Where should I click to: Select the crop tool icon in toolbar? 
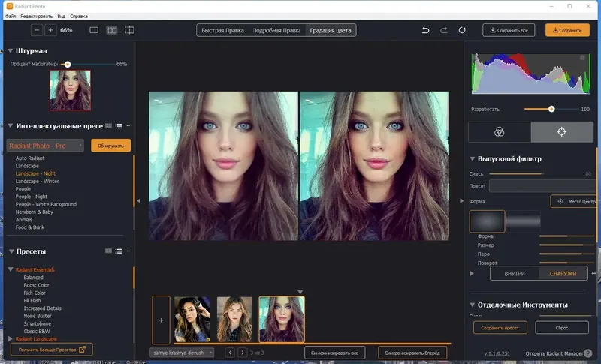pyautogui.click(x=130, y=30)
